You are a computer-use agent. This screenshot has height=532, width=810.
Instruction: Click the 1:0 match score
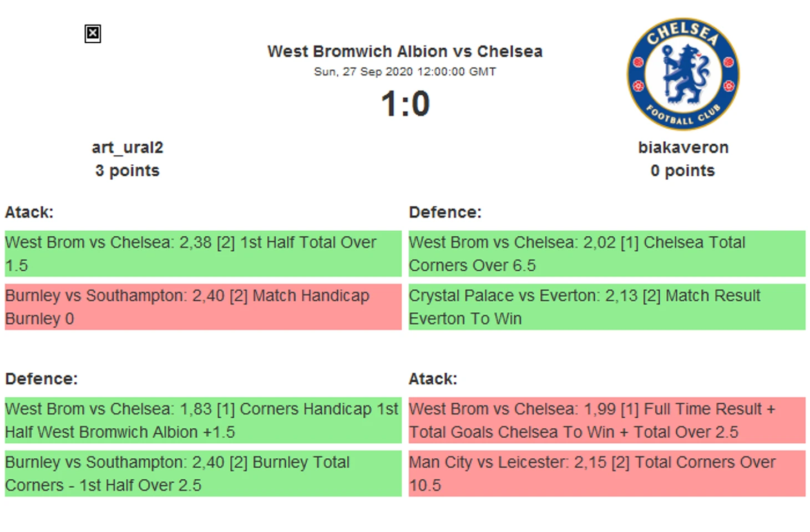tap(405, 104)
